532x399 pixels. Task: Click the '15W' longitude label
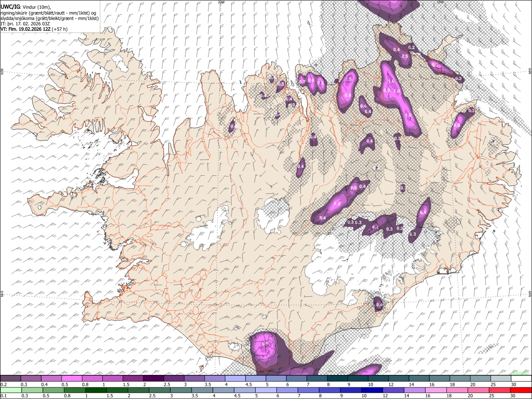(x=440, y=2)
